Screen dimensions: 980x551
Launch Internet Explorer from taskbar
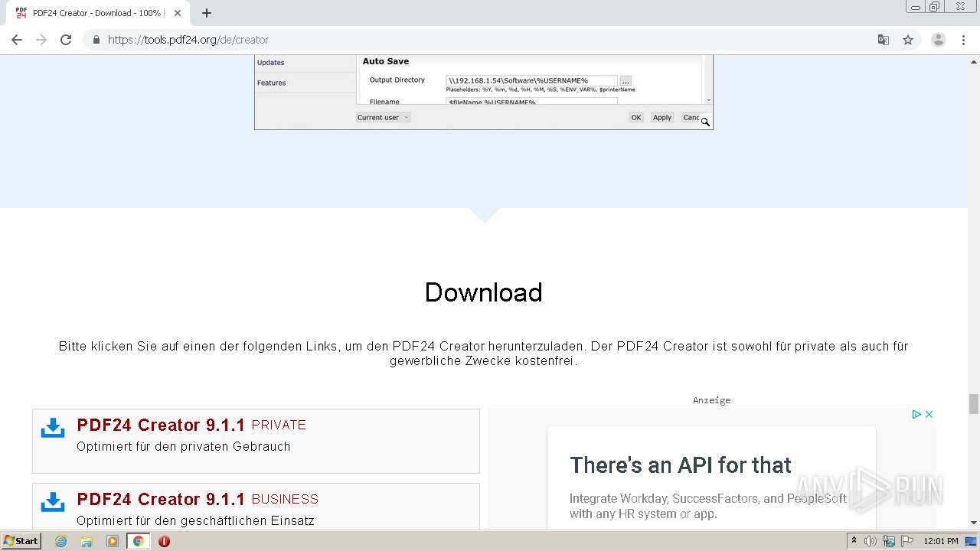(60, 541)
